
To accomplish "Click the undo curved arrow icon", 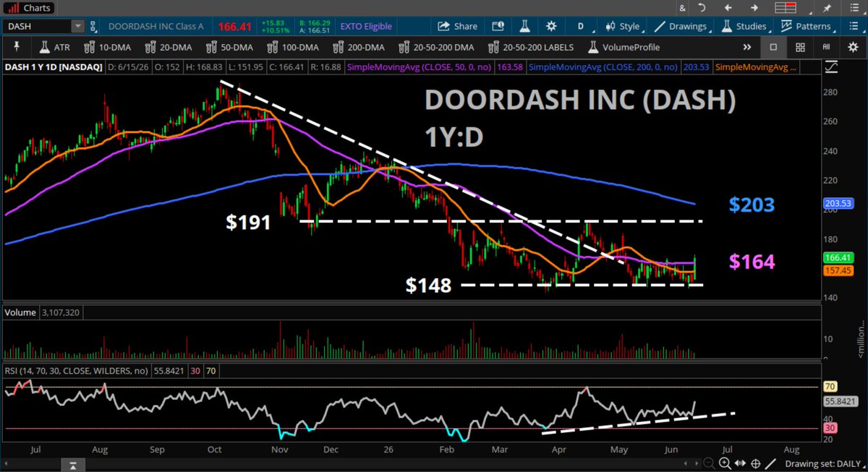I will [x=701, y=7].
